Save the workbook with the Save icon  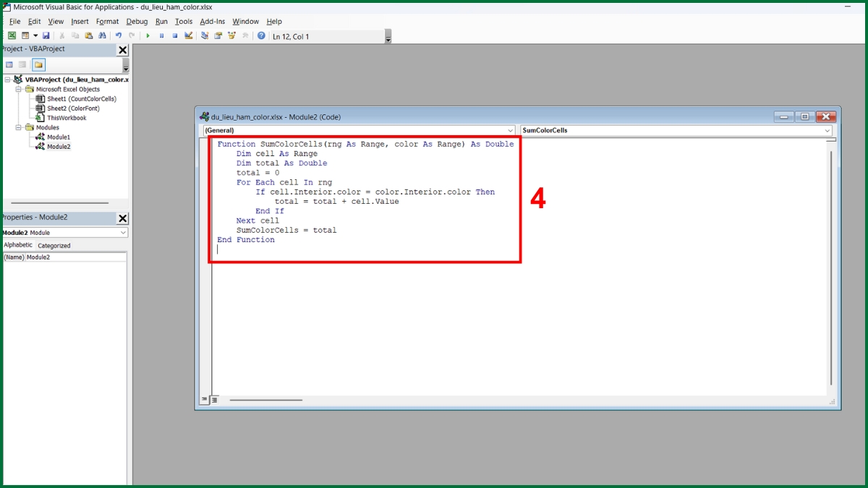click(x=46, y=35)
